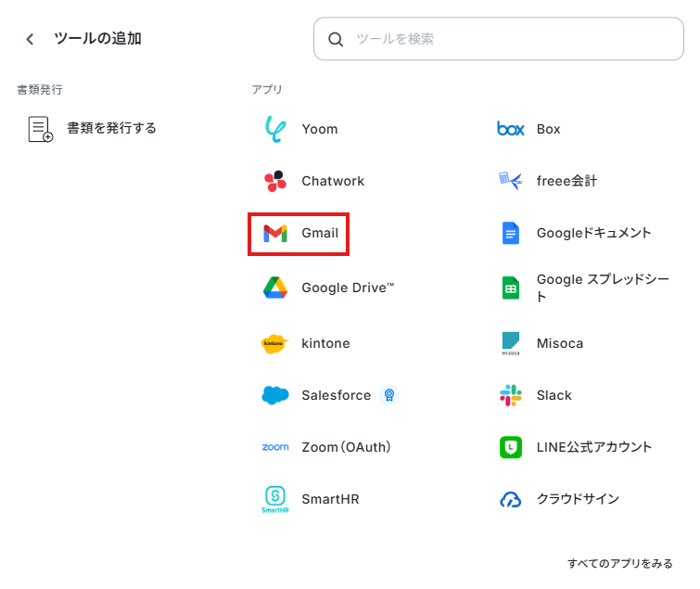This screenshot has width=700, height=589.
Task: Focus the ツールを検索 search field
Action: tap(498, 39)
